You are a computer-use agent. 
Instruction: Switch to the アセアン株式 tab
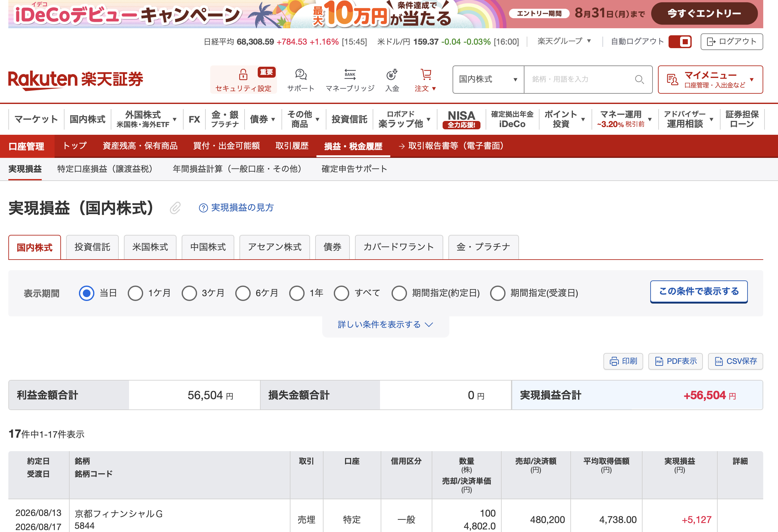pos(274,247)
